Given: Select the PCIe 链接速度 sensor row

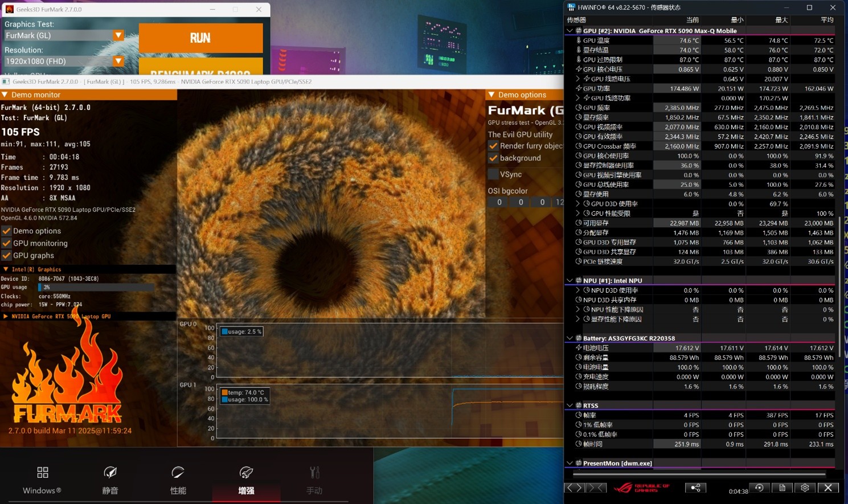Looking at the screenshot, I should click(x=700, y=261).
